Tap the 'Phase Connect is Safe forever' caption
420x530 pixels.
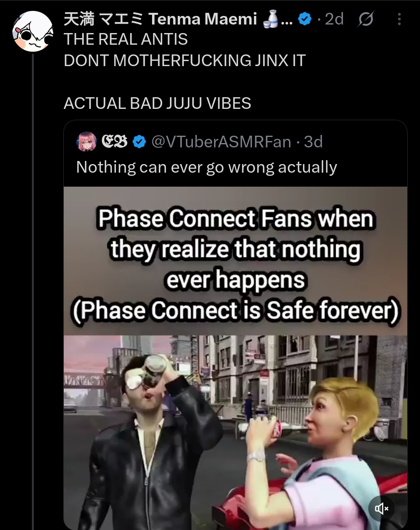coord(236,311)
